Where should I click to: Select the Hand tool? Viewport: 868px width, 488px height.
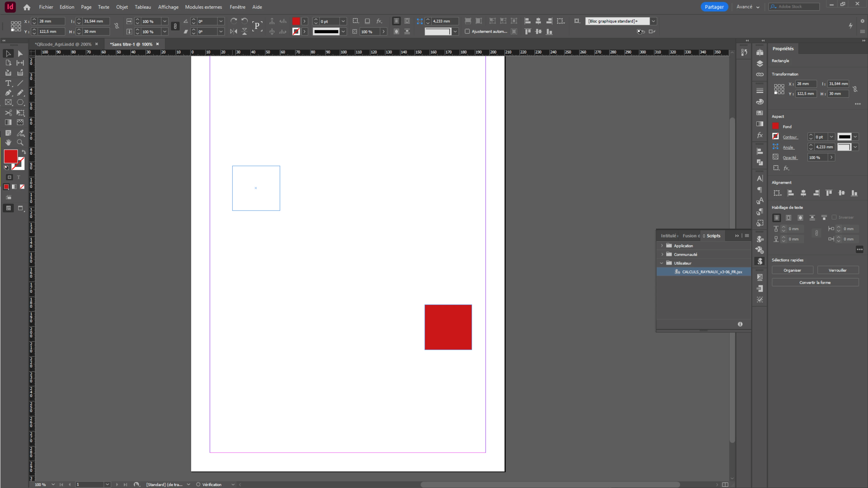click(x=8, y=143)
